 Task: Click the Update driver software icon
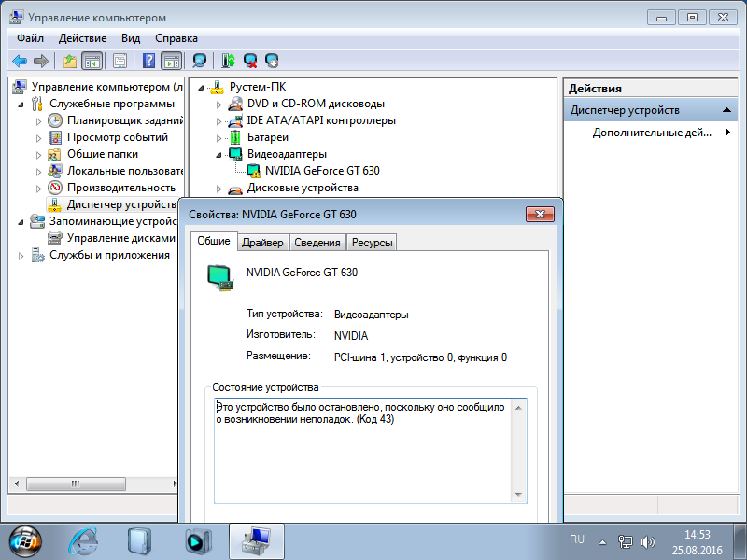tap(228, 61)
